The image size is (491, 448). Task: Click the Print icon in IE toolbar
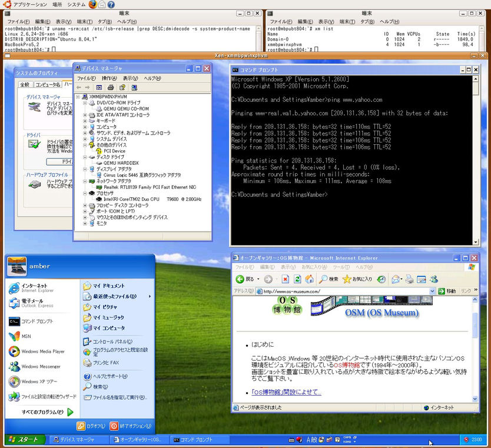(410, 279)
